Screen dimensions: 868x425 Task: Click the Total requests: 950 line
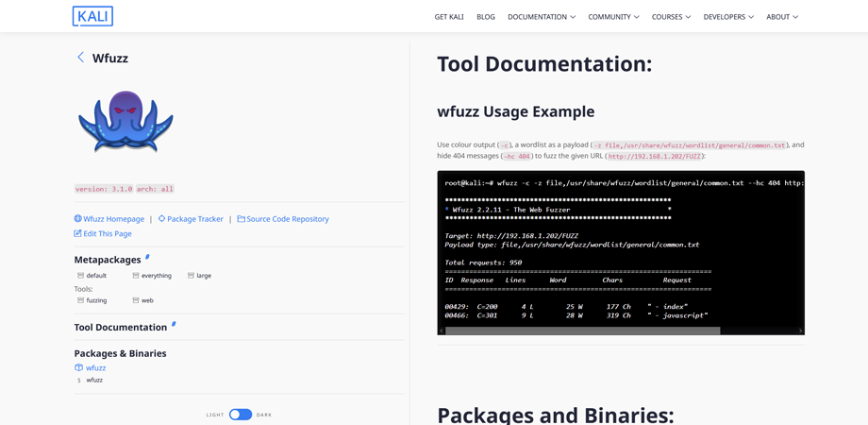pyautogui.click(x=483, y=263)
